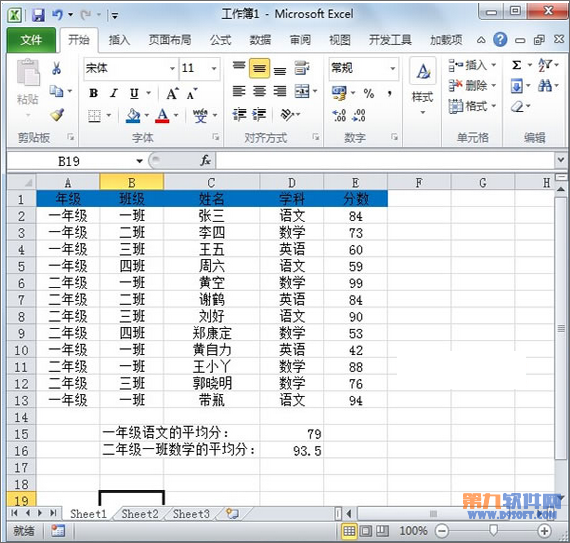Open the Name Box dropdown arrow

click(x=139, y=161)
